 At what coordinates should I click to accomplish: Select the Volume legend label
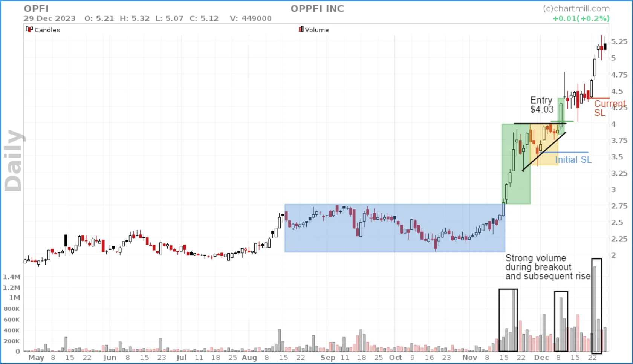[316, 30]
